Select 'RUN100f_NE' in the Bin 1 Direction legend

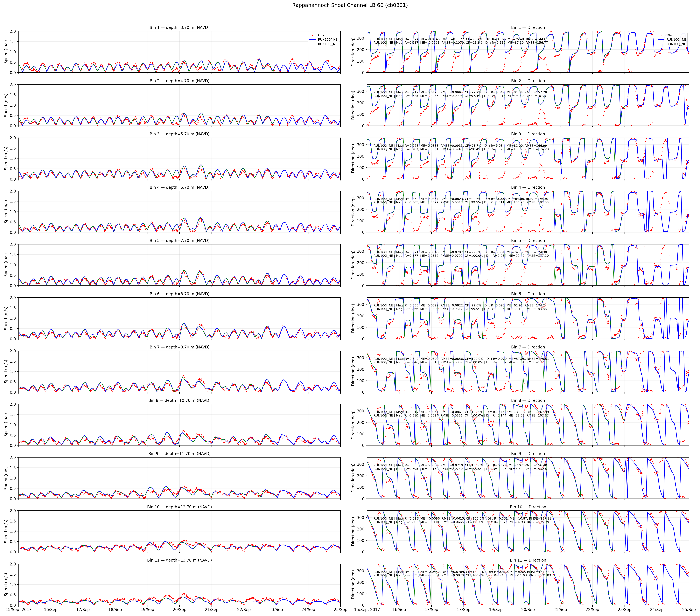[676, 40]
